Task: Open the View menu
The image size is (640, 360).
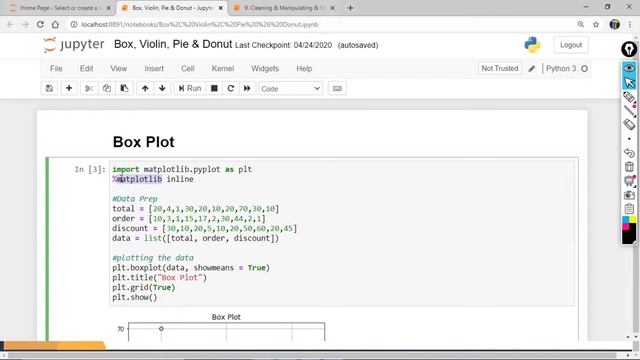Action: pos(118,69)
